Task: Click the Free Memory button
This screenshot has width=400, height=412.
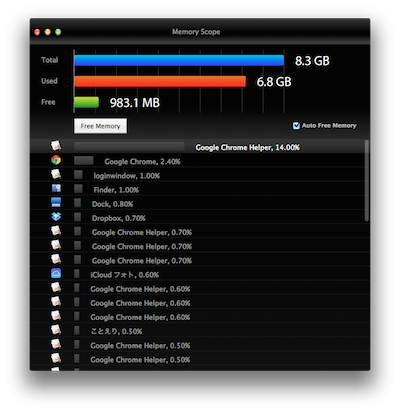Action: coord(100,126)
